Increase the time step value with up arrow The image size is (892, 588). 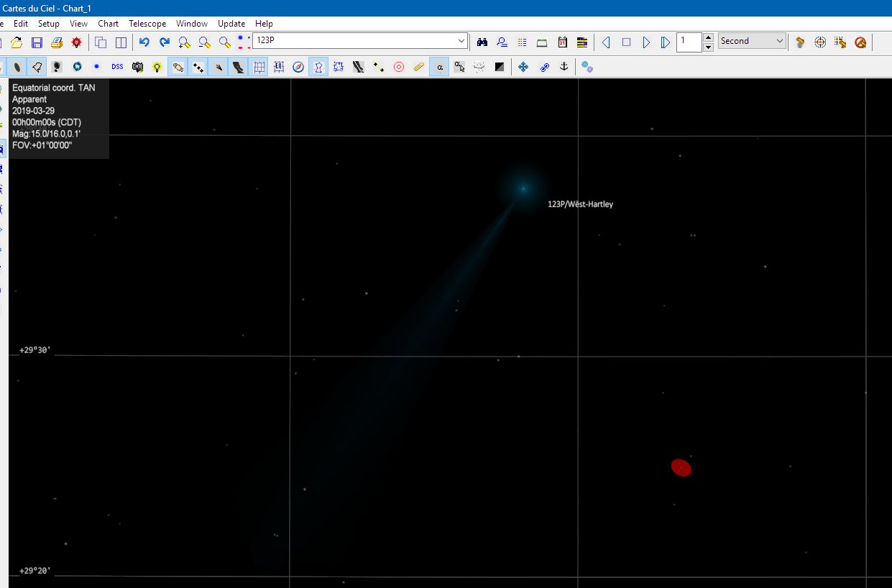[x=709, y=37]
